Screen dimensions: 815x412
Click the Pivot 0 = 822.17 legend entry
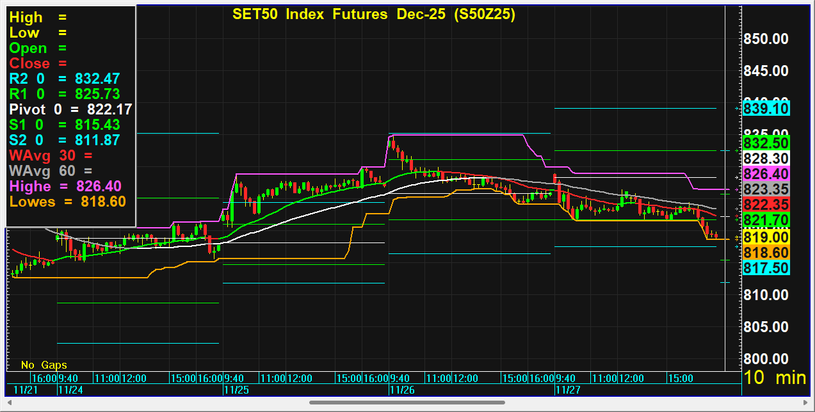[x=70, y=108]
